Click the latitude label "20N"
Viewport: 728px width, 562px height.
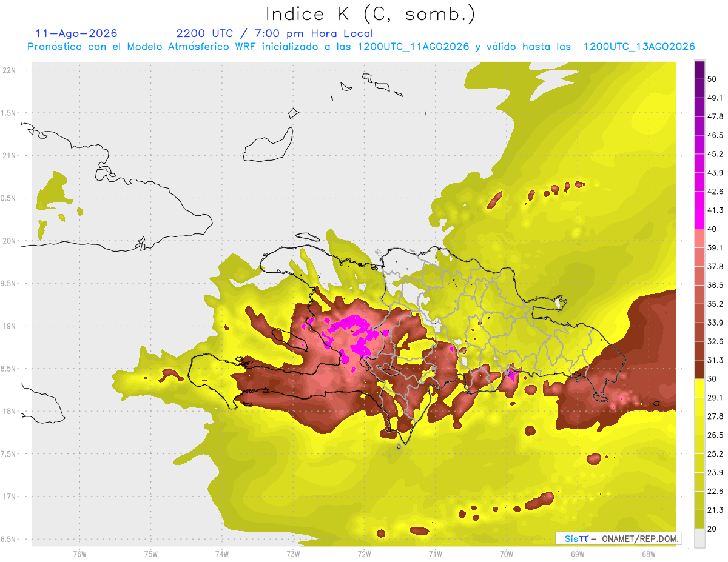pyautogui.click(x=10, y=241)
